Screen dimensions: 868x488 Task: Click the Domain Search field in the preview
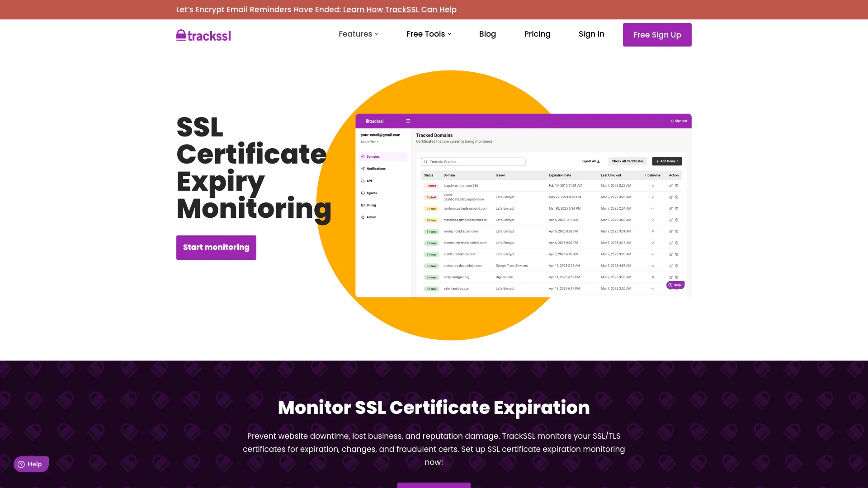click(x=473, y=162)
